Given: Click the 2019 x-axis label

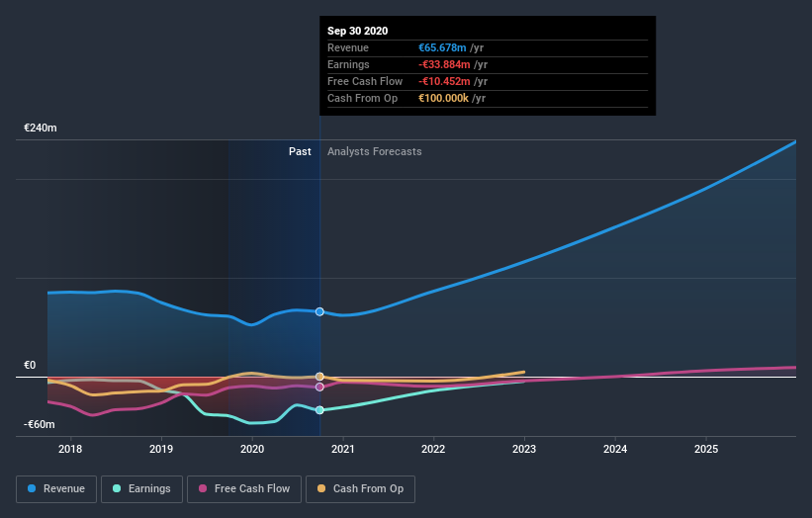Looking at the screenshot, I should [x=161, y=449].
